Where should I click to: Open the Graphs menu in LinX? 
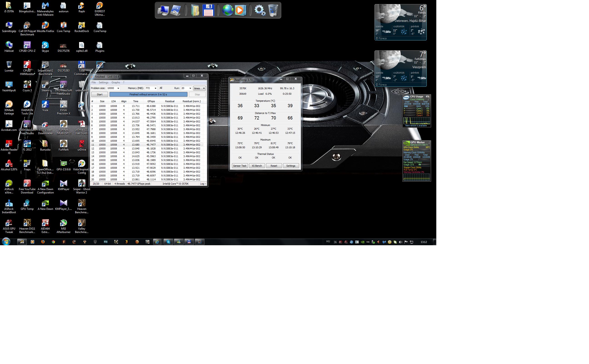116,83
